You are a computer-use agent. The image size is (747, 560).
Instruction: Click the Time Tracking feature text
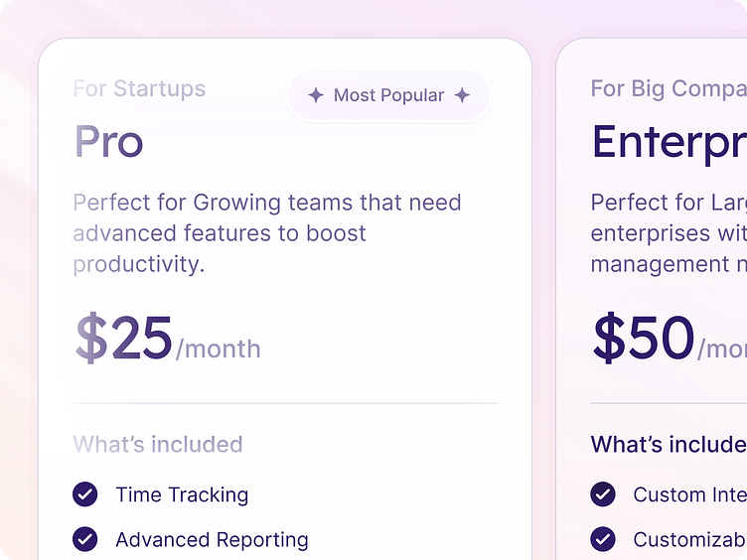(x=182, y=494)
